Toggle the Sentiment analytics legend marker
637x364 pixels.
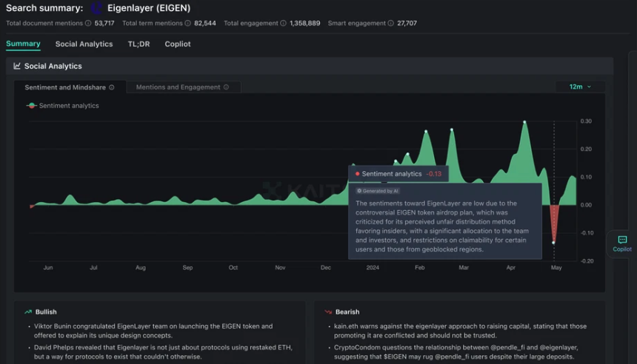pos(32,106)
